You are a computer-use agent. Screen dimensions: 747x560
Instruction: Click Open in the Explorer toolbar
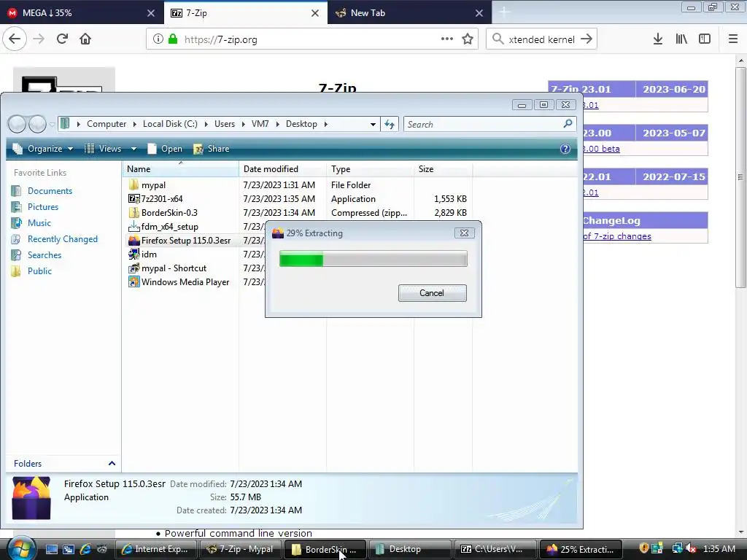coord(165,149)
